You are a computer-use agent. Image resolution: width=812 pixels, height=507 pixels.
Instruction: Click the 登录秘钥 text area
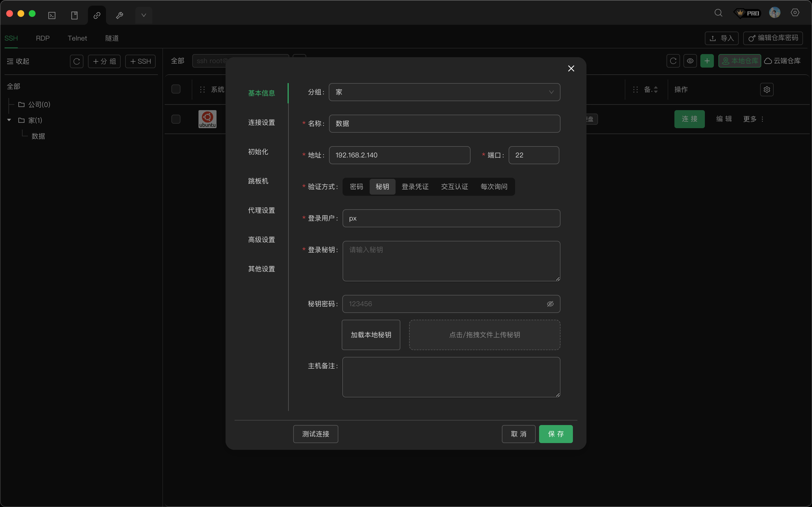coord(451,261)
